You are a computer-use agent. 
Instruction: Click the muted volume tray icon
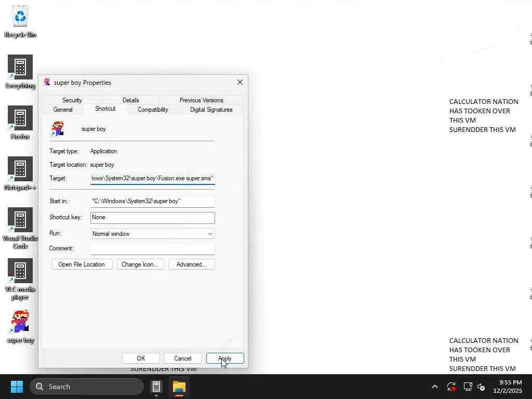pos(481,387)
